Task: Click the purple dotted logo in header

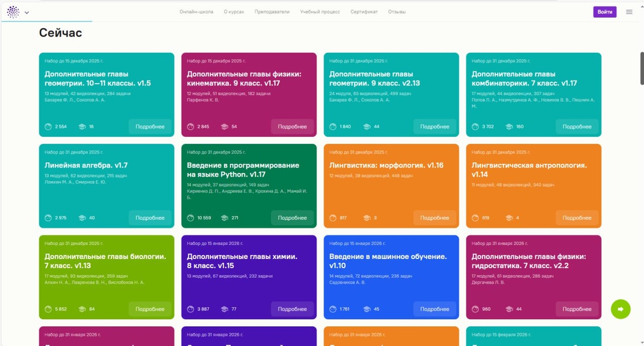Action: coord(13,12)
